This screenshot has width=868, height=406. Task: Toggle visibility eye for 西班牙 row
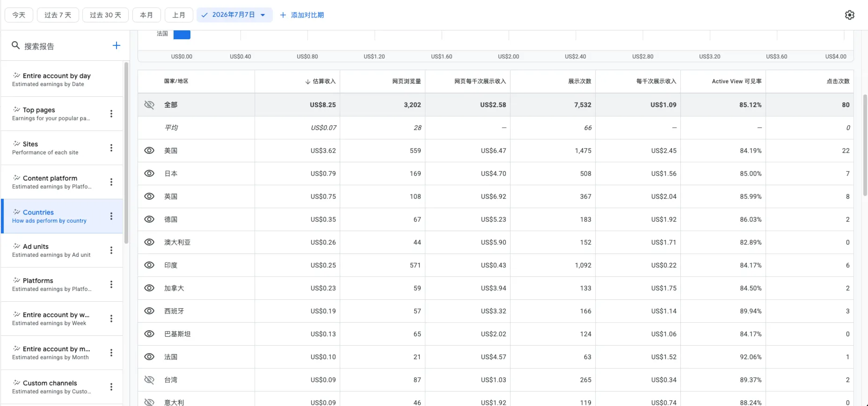149,311
